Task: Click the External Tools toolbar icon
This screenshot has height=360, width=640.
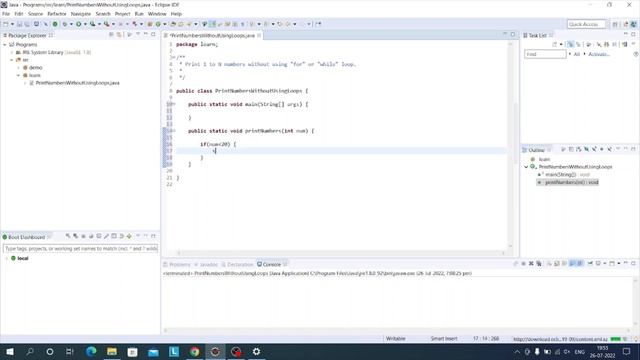Action: [107, 24]
